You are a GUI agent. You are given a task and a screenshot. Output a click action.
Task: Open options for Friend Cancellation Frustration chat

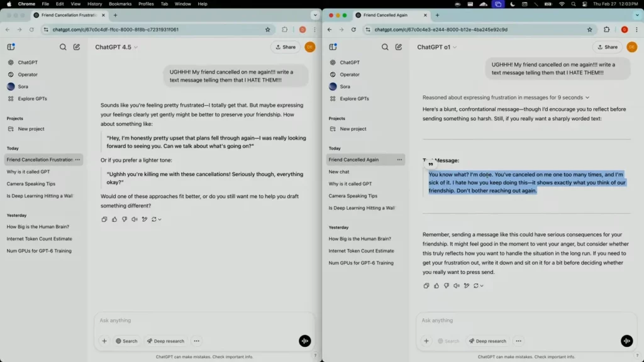[77, 160]
